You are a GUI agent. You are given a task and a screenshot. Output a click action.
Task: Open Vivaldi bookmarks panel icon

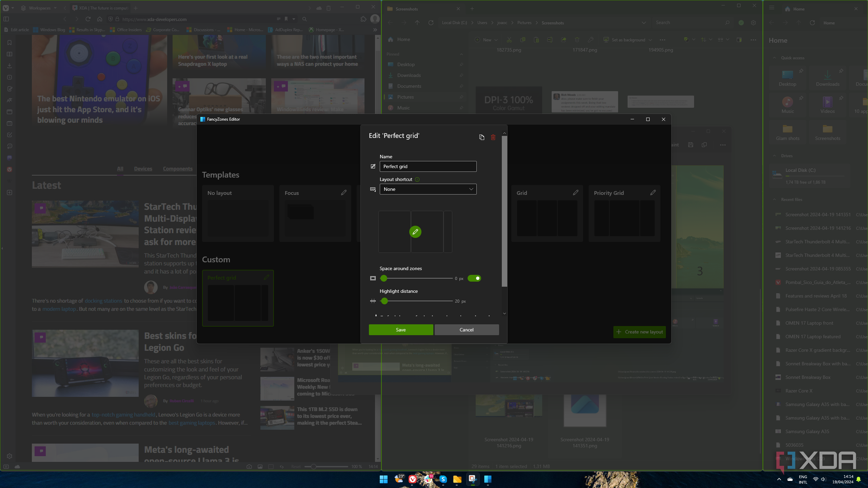pyautogui.click(x=9, y=43)
